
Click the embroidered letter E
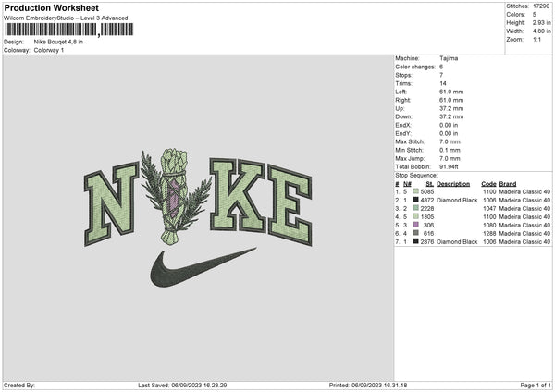pyautogui.click(x=290, y=205)
